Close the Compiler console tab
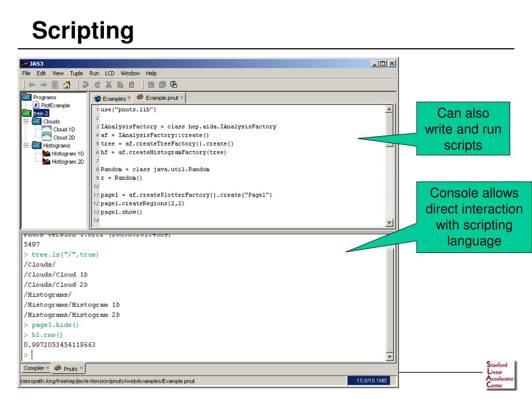 click(47, 367)
